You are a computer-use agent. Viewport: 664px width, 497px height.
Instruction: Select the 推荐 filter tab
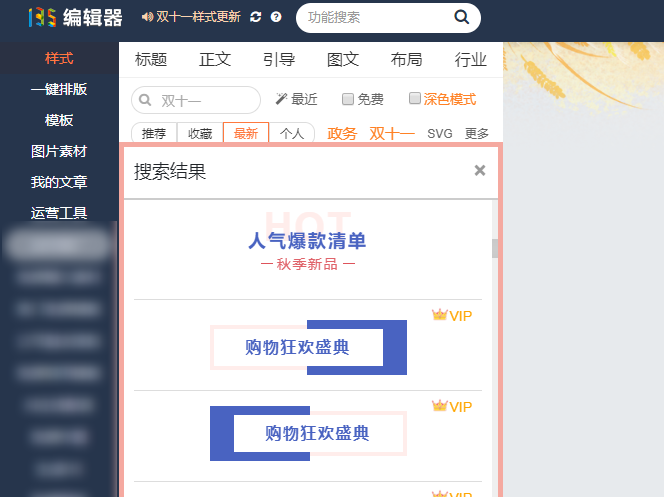[154, 133]
